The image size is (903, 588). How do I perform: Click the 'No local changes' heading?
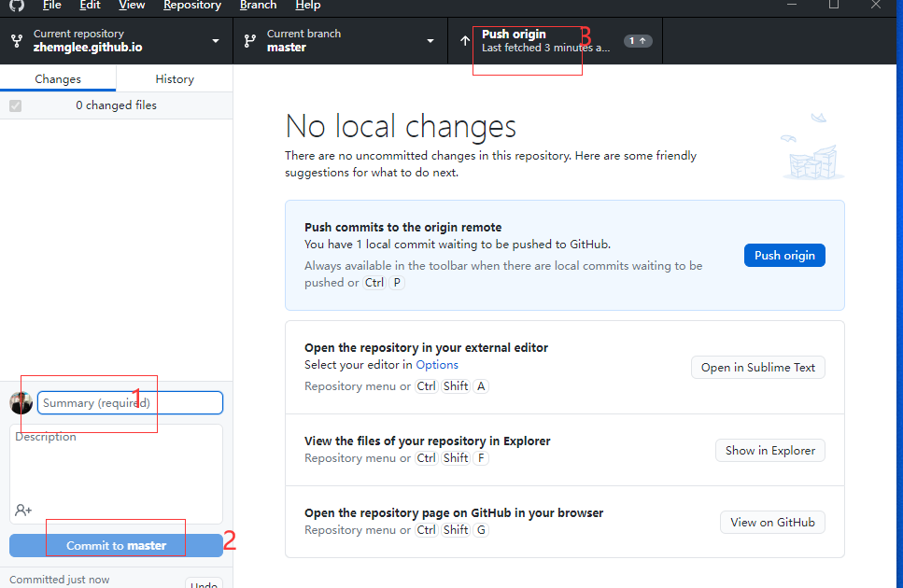[x=401, y=126]
